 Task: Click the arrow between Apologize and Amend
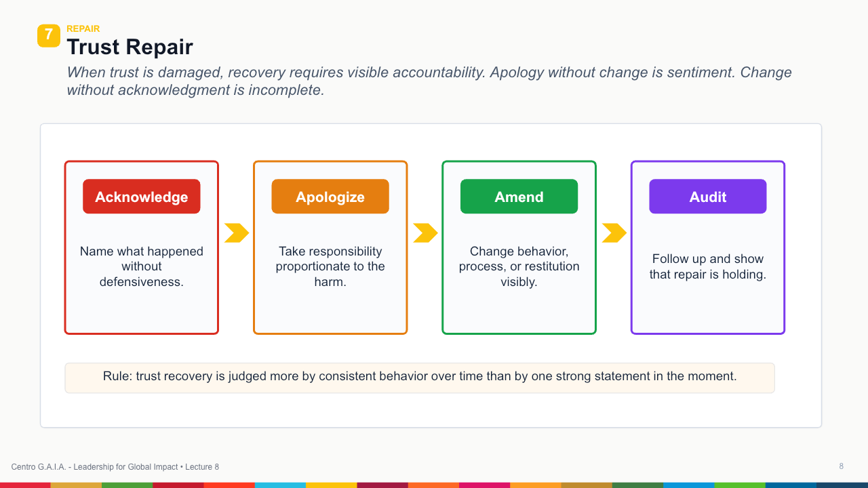(x=425, y=232)
